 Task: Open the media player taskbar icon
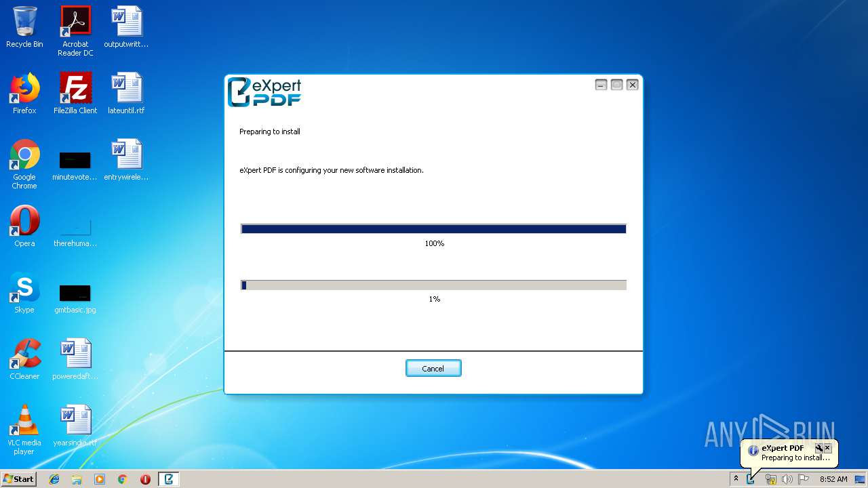click(x=100, y=479)
